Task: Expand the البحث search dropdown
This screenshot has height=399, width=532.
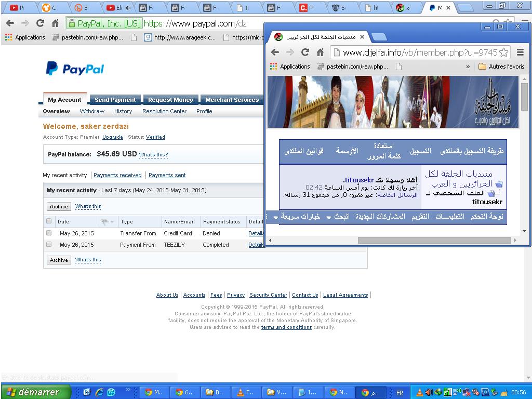Action: tap(338, 217)
